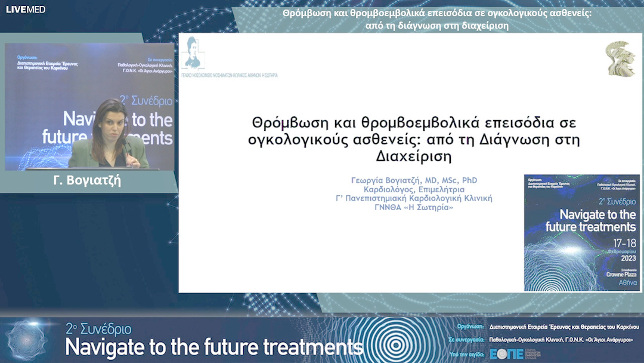Image resolution: width=644 pixels, height=363 pixels.
Task: Click the glowing spiral logo bottom-left
Action: coord(27,340)
